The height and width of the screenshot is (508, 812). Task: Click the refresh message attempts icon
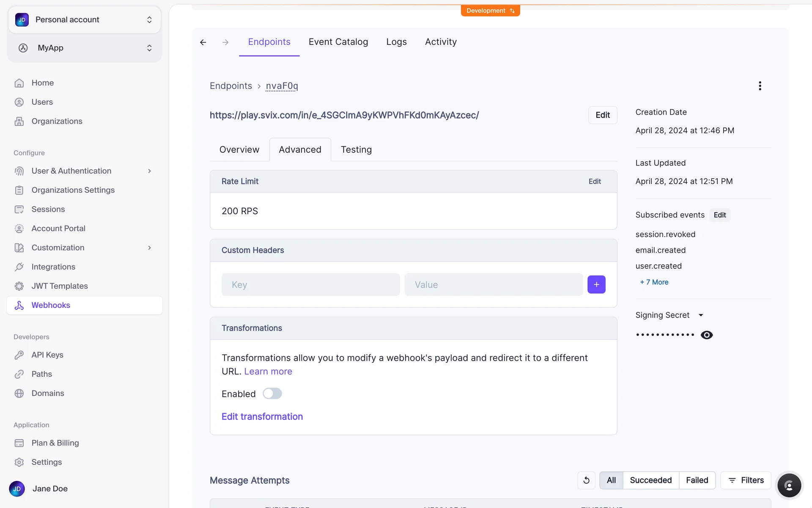586,480
